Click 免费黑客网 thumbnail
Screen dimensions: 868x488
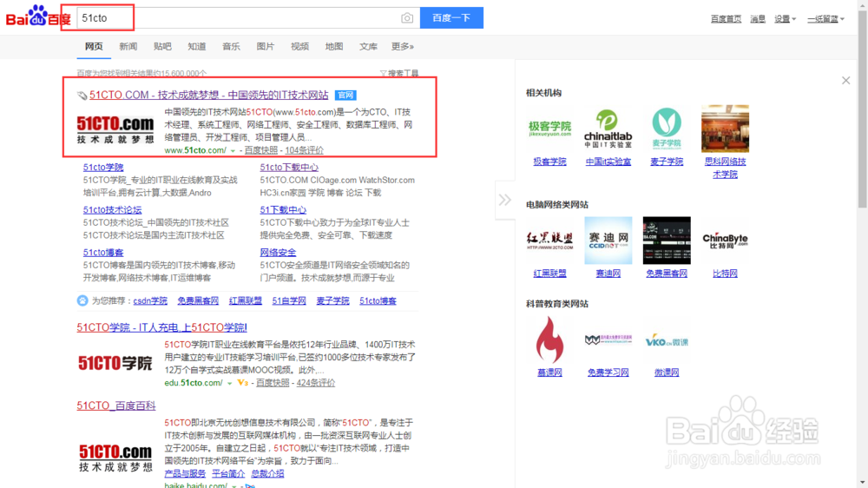[667, 241]
